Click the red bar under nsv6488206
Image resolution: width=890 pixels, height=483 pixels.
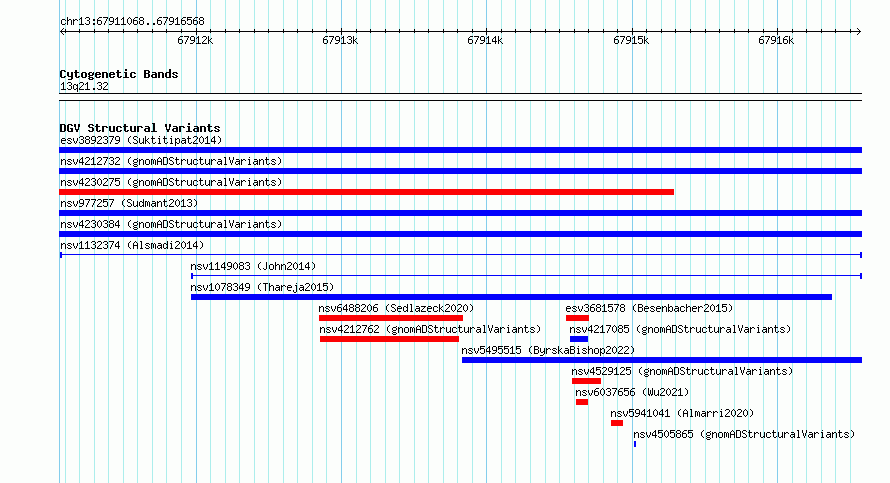391,318
